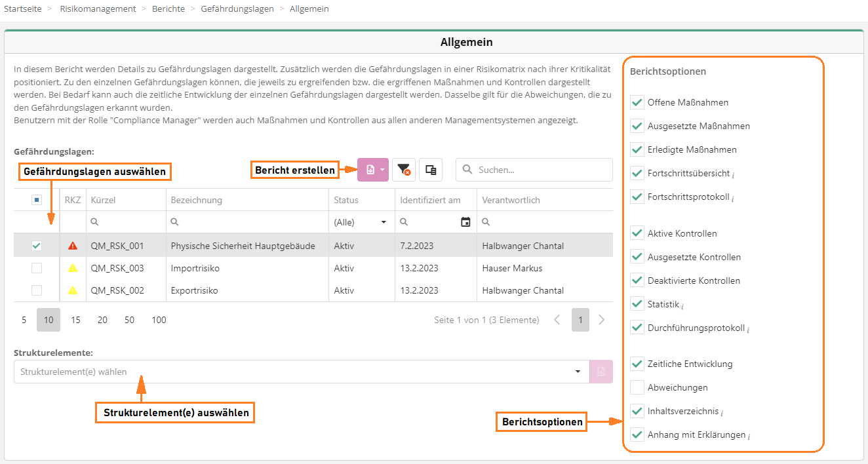Image resolution: width=868 pixels, height=464 pixels.
Task: Uncheck the Offene Maßnahmen option
Action: [637, 102]
